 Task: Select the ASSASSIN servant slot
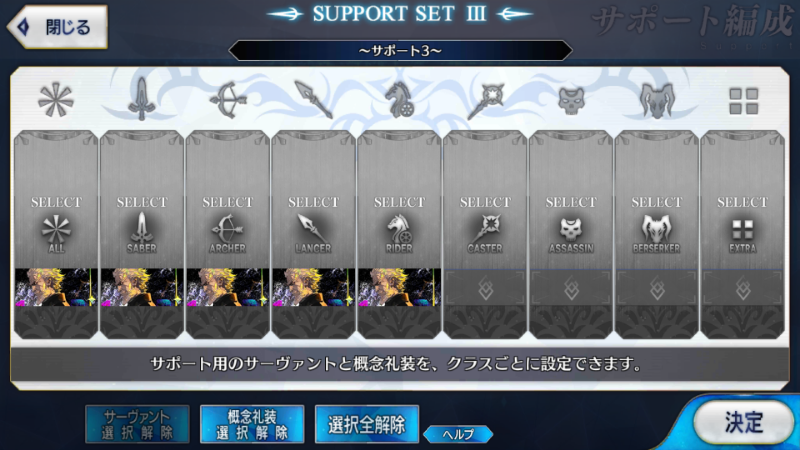pyautogui.click(x=570, y=200)
